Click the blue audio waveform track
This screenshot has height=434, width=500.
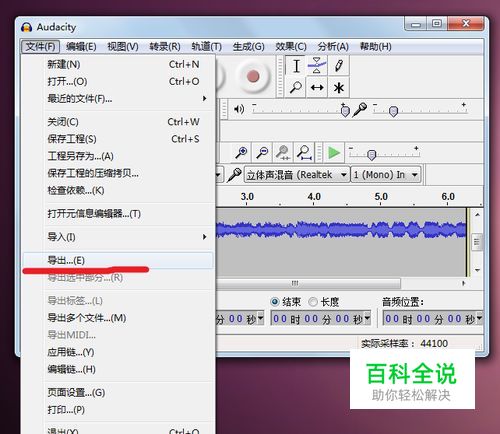point(341,230)
